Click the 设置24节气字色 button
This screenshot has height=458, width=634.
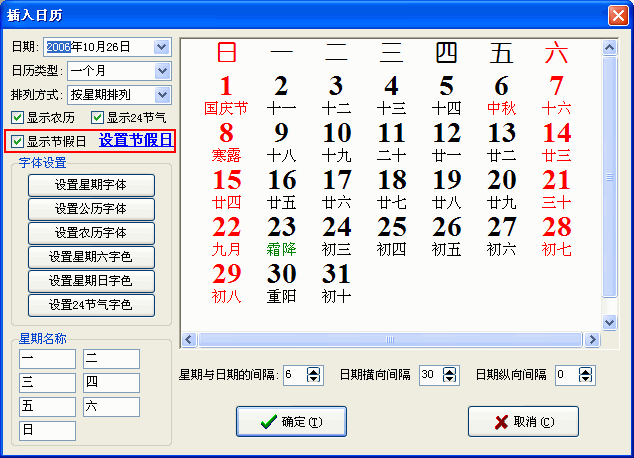tap(91, 305)
